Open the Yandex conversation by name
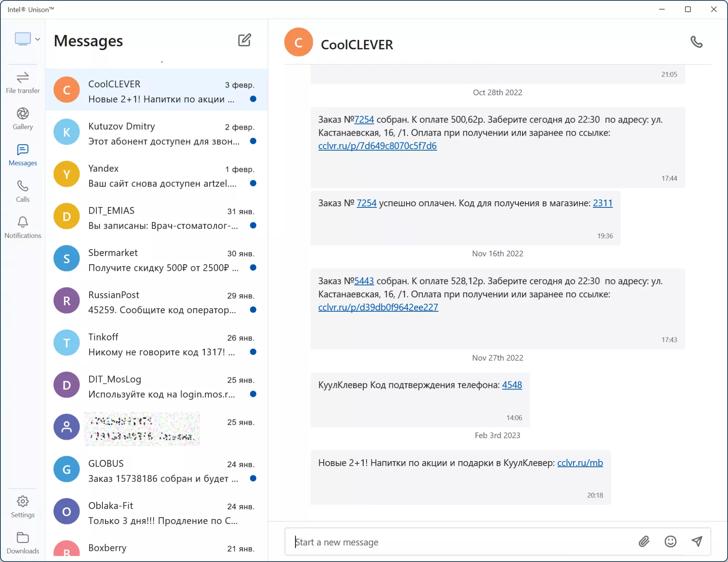This screenshot has width=728, height=562. point(104,168)
